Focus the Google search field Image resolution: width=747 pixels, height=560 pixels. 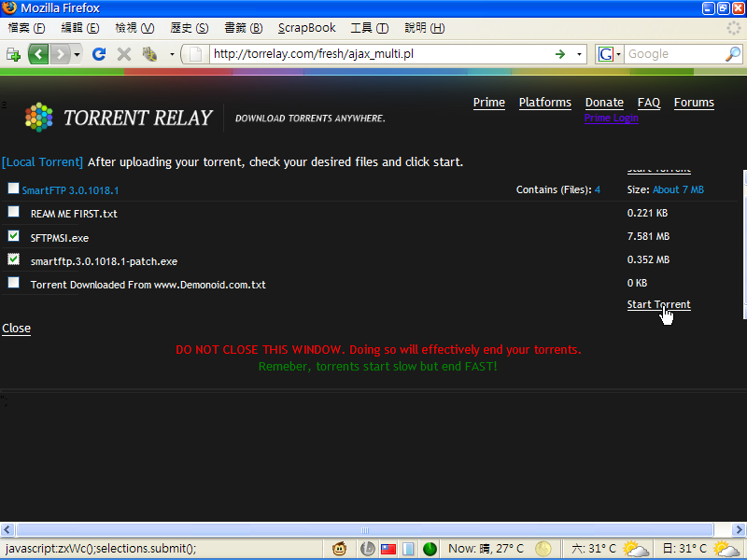click(674, 54)
